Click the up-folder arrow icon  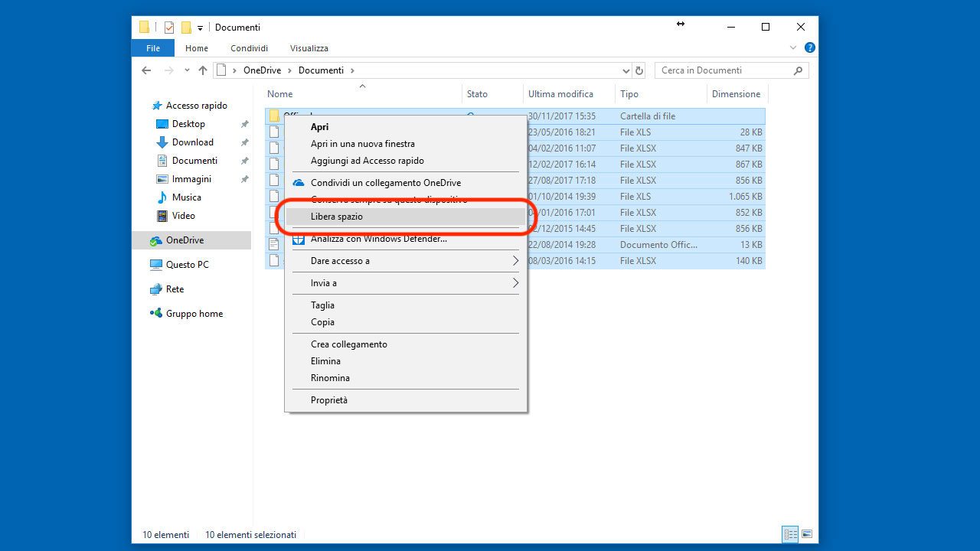(202, 70)
